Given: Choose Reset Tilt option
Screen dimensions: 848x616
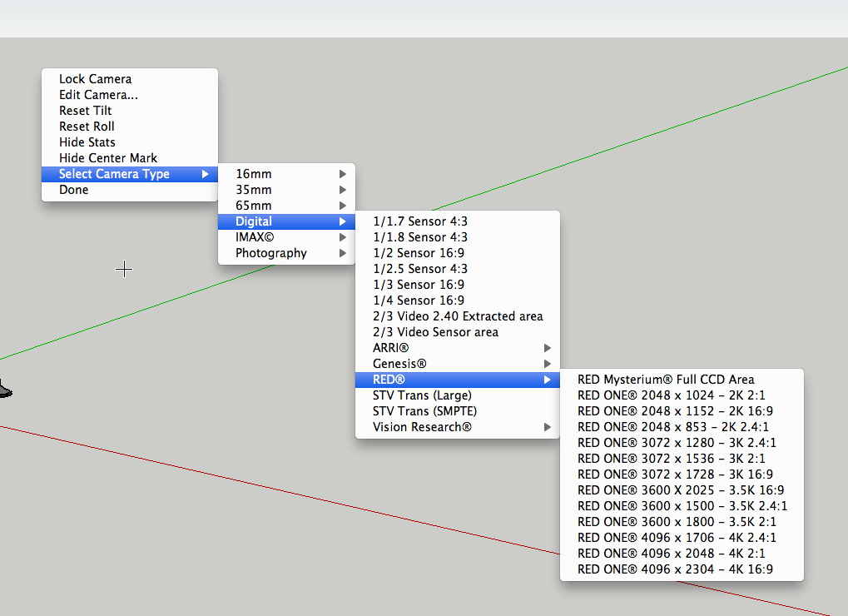Looking at the screenshot, I should click(x=85, y=111).
